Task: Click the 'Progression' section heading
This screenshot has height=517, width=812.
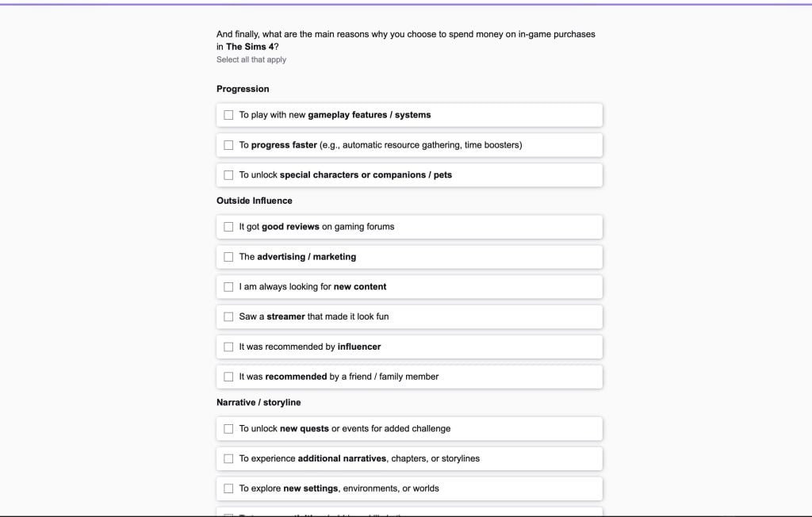Action: click(x=243, y=89)
